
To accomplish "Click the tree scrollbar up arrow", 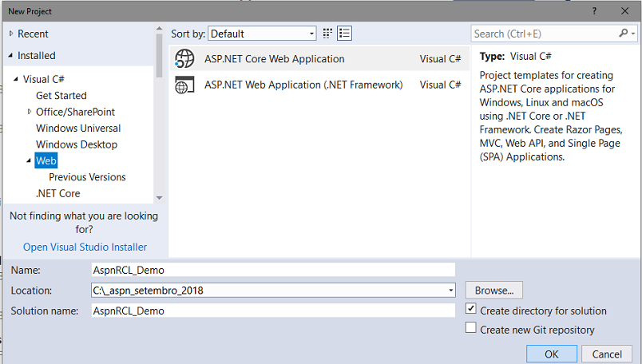I will (159, 29).
